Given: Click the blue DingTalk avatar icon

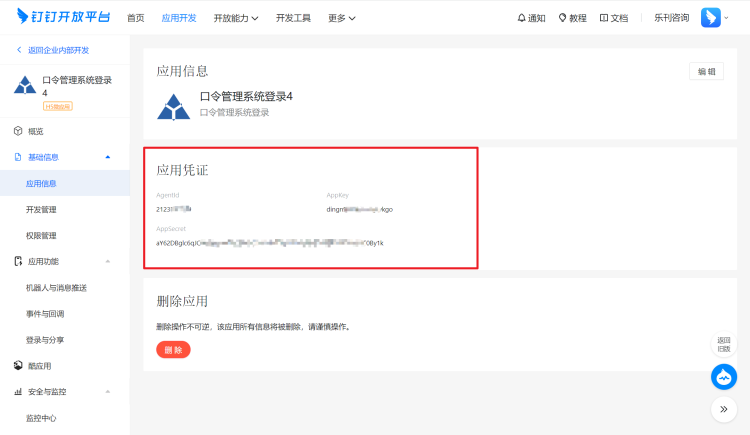Looking at the screenshot, I should [711, 18].
